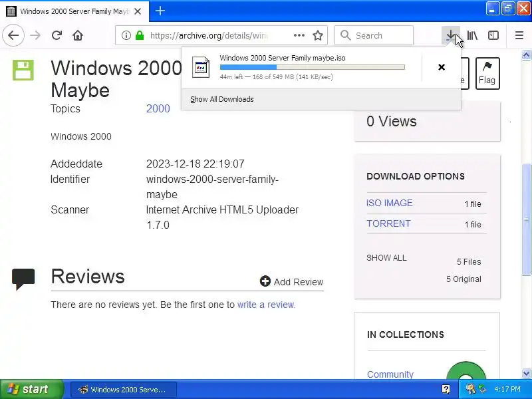Open the home page via house icon
The height and width of the screenshot is (399, 532).
(78, 35)
